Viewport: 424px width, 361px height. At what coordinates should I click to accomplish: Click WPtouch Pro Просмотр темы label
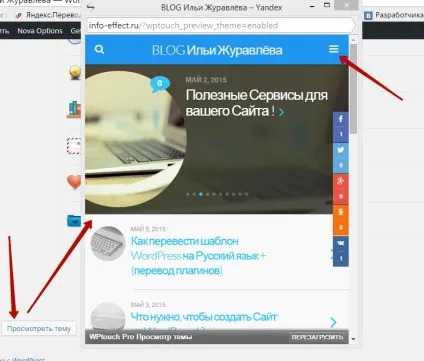140,337
